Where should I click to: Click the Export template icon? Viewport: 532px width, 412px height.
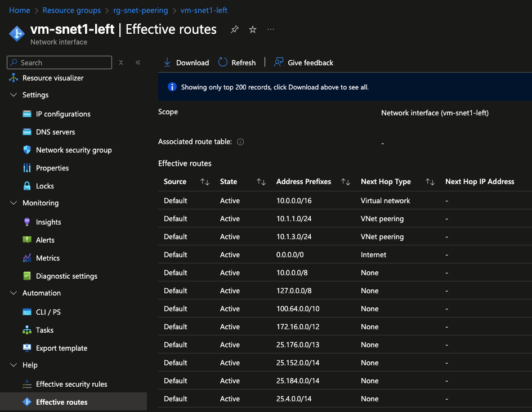tap(27, 348)
